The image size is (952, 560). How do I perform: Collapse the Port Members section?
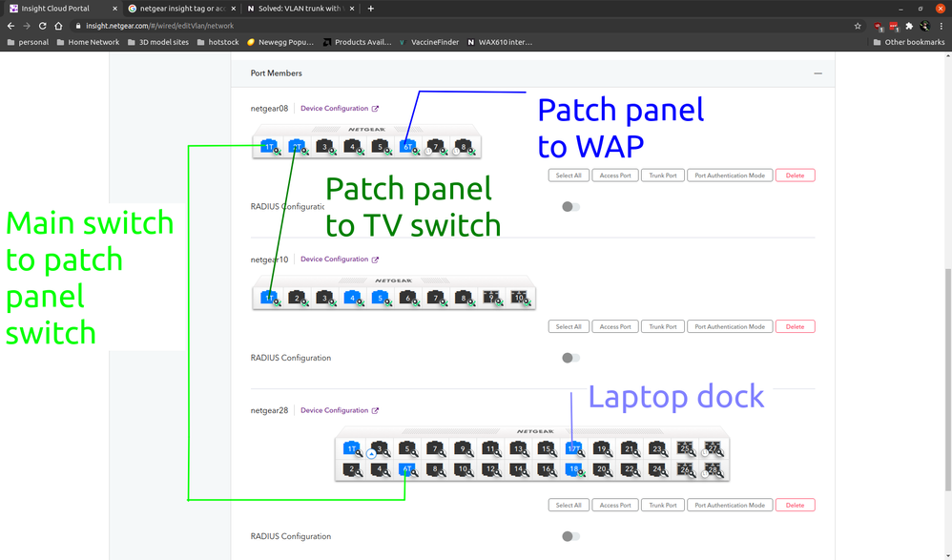[817, 73]
